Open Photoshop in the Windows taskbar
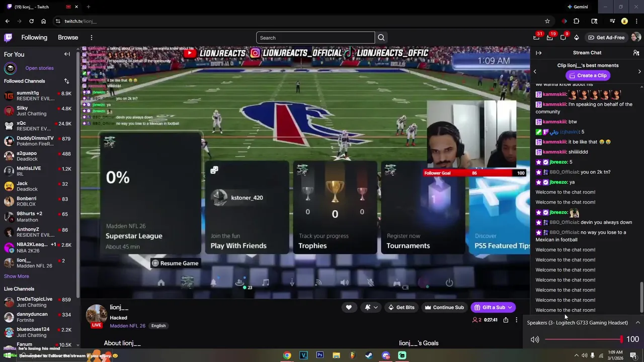Viewport: 644px width, 362px height. pyautogui.click(x=319, y=355)
